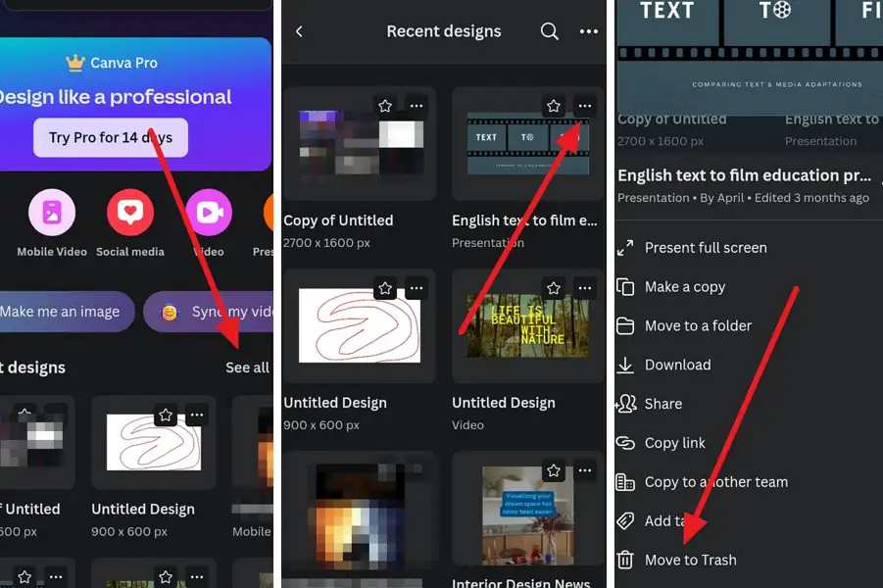Open more options for Untitled Design video
This screenshot has width=883, height=588.
[x=585, y=288]
